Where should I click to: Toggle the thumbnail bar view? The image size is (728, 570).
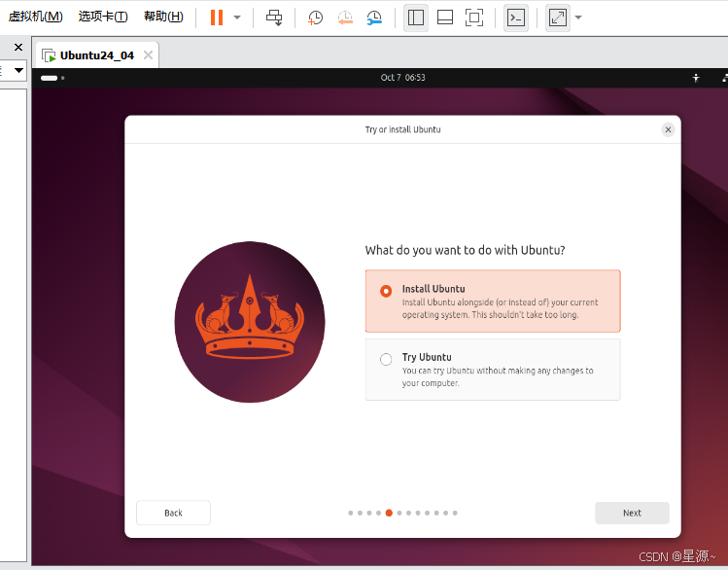pyautogui.click(x=445, y=18)
